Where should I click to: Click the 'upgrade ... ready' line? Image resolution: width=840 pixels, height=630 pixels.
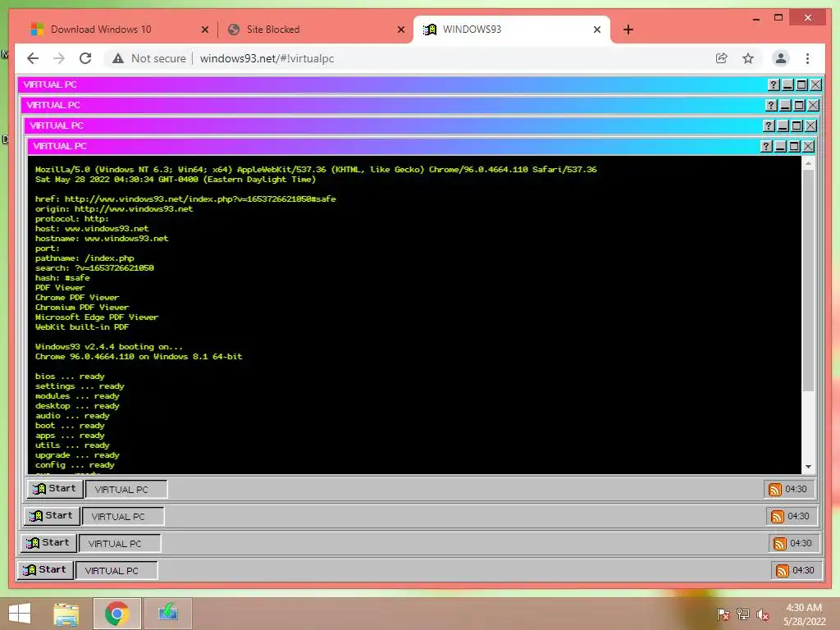pos(77,454)
